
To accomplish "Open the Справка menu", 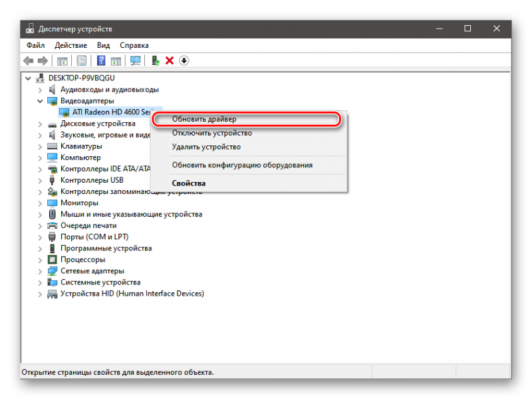I will 134,45.
